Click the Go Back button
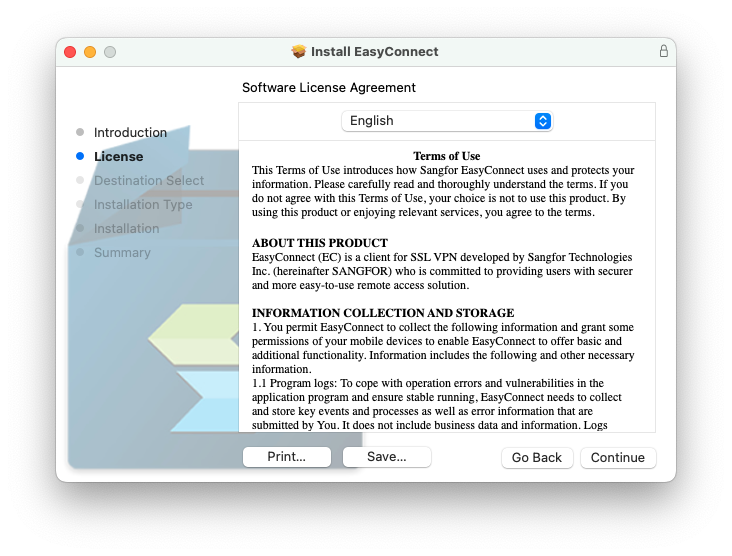732x556 pixels. coord(537,457)
